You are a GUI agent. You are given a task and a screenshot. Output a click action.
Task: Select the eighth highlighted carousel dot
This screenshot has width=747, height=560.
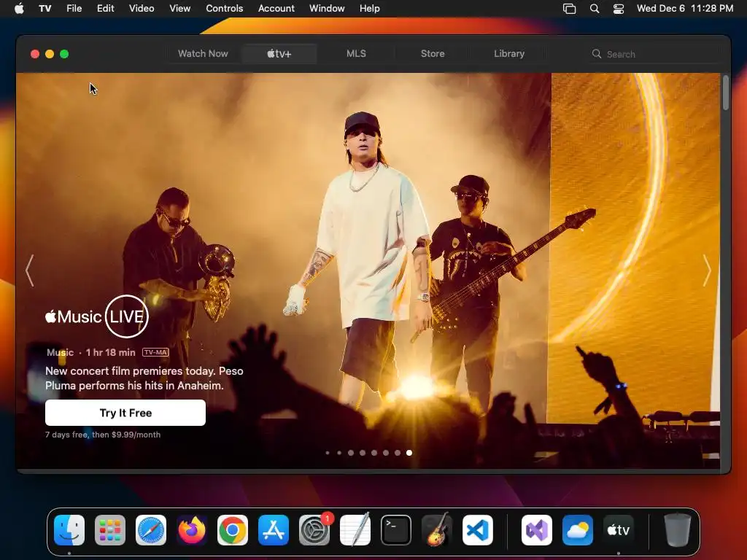click(x=409, y=453)
